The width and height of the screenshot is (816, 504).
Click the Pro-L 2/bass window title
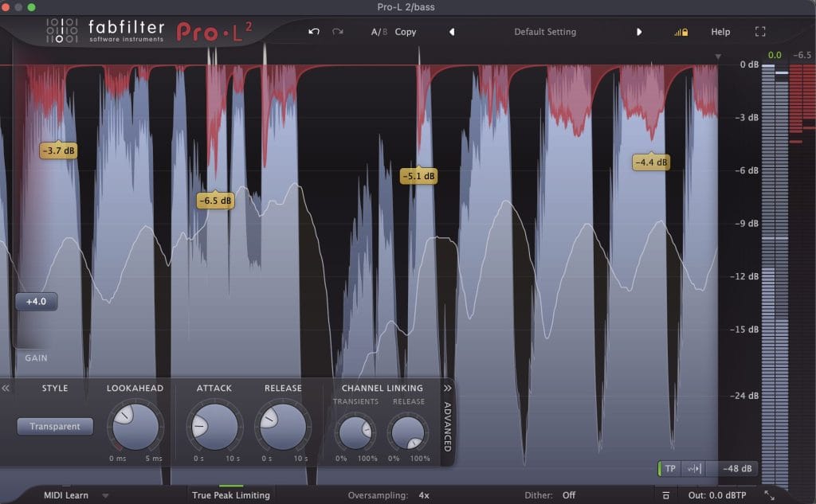click(x=406, y=6)
